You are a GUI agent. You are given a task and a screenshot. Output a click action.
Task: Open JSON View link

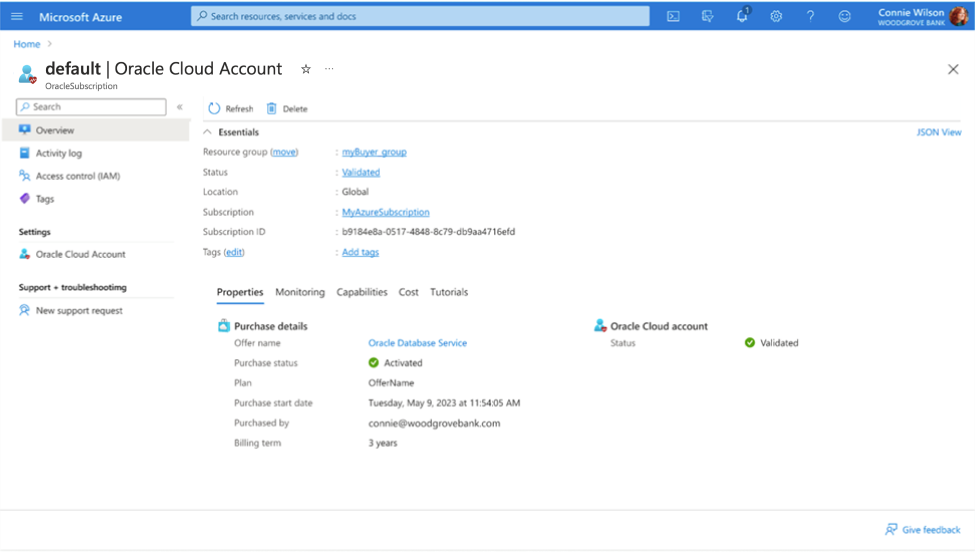(x=938, y=132)
